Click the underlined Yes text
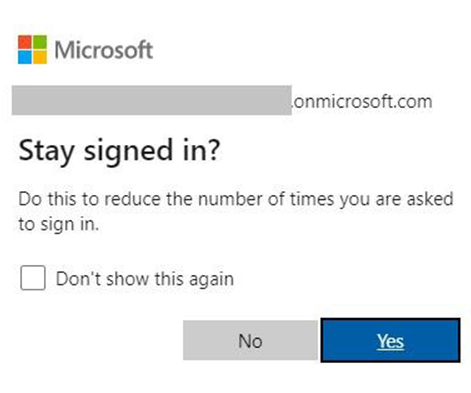Image resolution: width=471 pixels, height=393 pixels. 390,341
